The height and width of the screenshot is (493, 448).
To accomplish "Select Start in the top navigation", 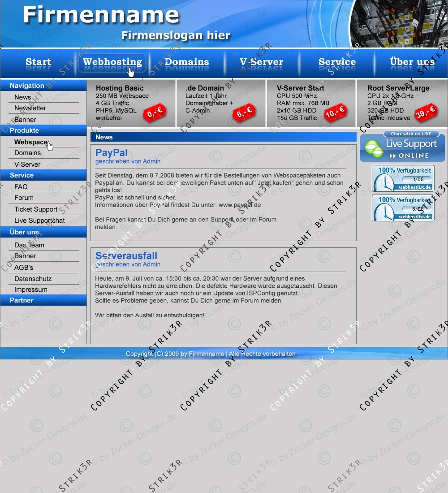I will pyautogui.click(x=38, y=62).
